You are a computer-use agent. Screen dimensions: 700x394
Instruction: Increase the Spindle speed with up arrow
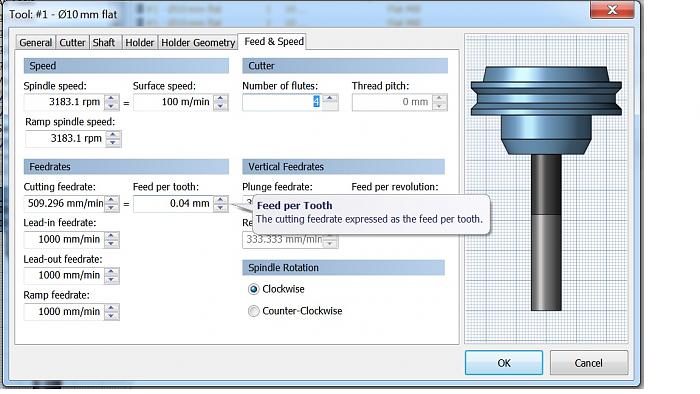click(112, 98)
